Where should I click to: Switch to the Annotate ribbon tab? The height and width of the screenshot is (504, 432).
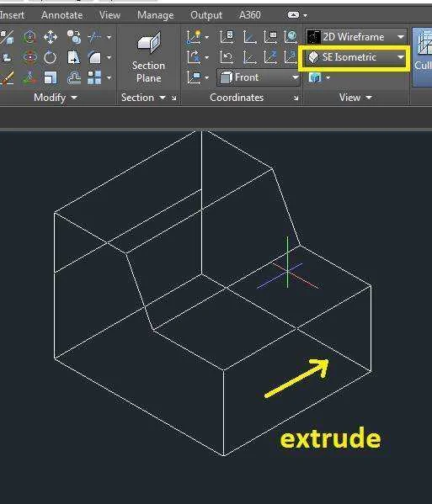click(x=62, y=15)
